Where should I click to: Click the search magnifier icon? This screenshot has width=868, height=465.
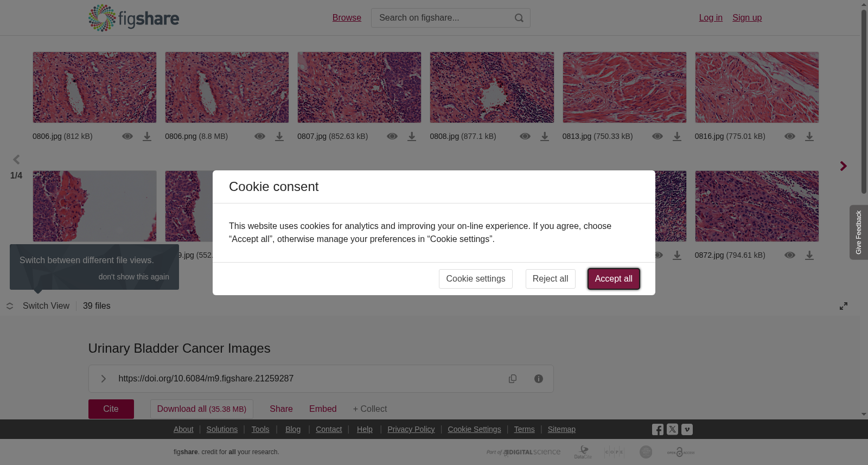(519, 18)
